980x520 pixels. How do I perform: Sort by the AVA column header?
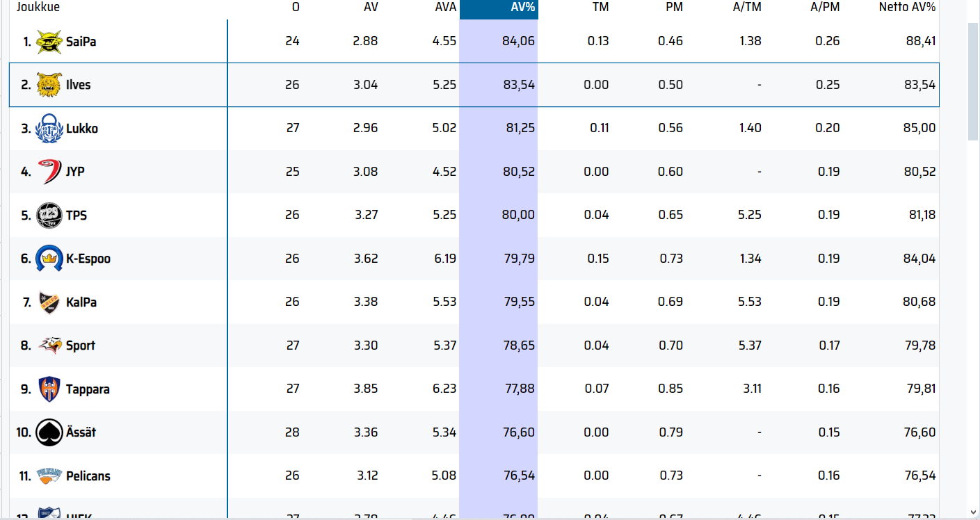point(444,8)
